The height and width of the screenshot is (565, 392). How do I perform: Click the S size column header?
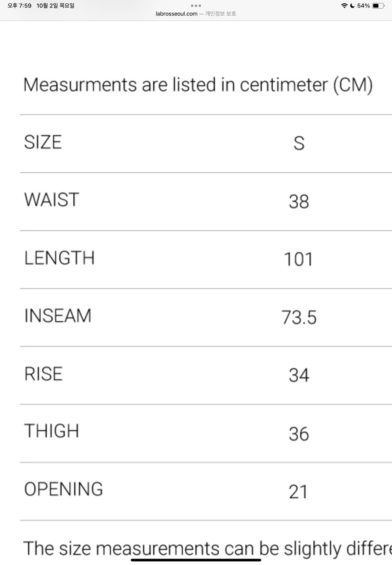299,143
